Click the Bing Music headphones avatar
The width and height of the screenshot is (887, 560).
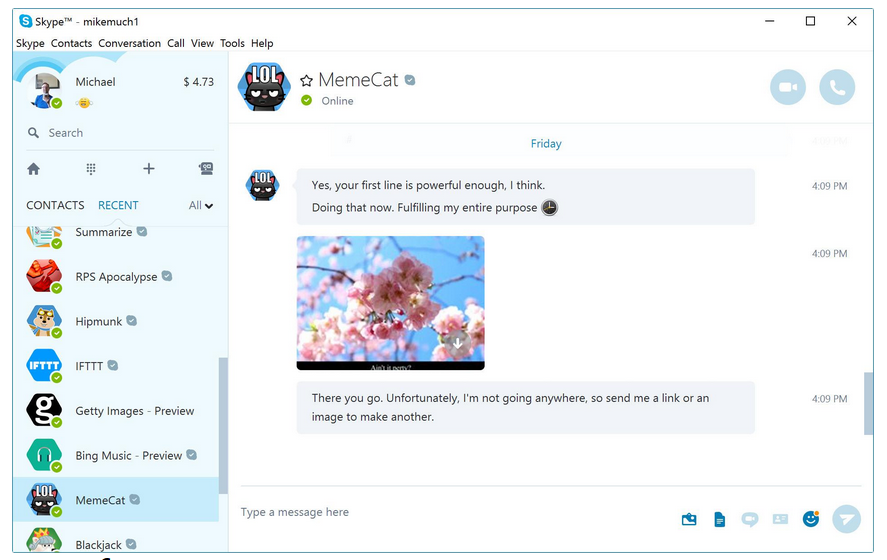(x=44, y=455)
